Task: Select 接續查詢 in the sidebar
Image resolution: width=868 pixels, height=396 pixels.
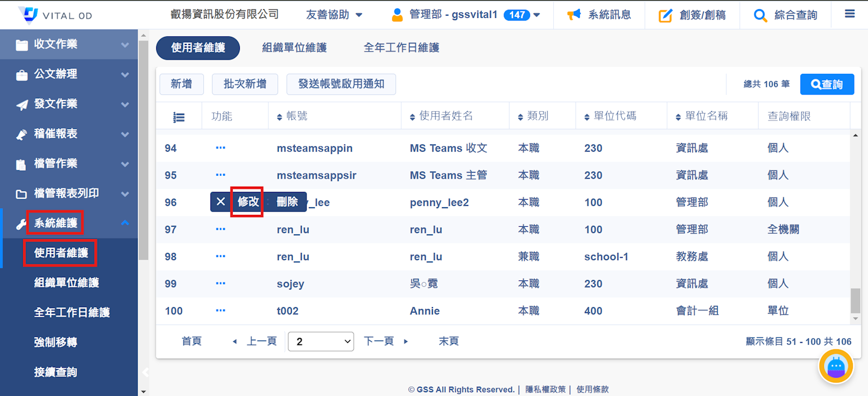Action: pos(55,372)
